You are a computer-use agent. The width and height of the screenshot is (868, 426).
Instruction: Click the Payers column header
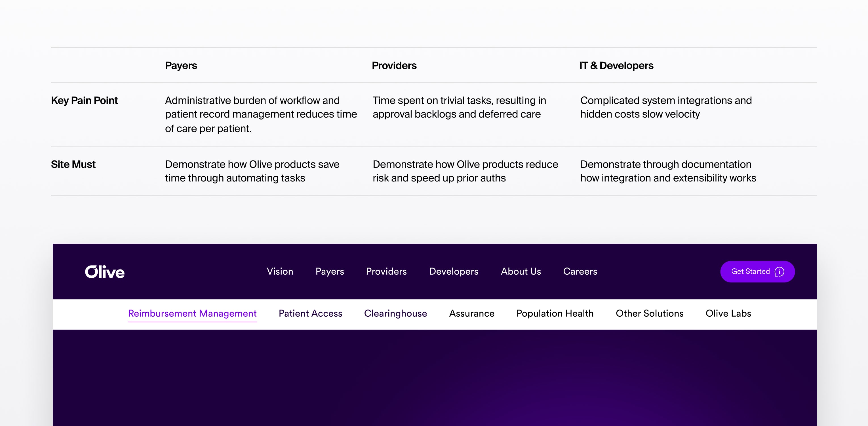(181, 65)
